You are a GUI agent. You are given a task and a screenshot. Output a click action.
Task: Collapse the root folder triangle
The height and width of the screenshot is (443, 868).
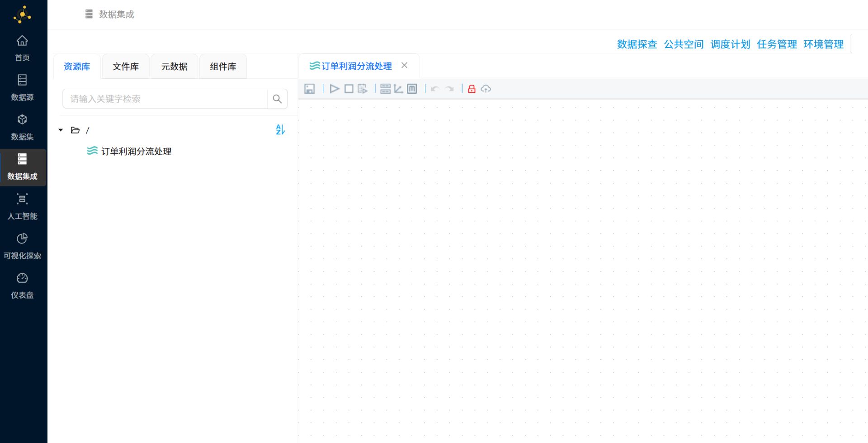pyautogui.click(x=61, y=130)
